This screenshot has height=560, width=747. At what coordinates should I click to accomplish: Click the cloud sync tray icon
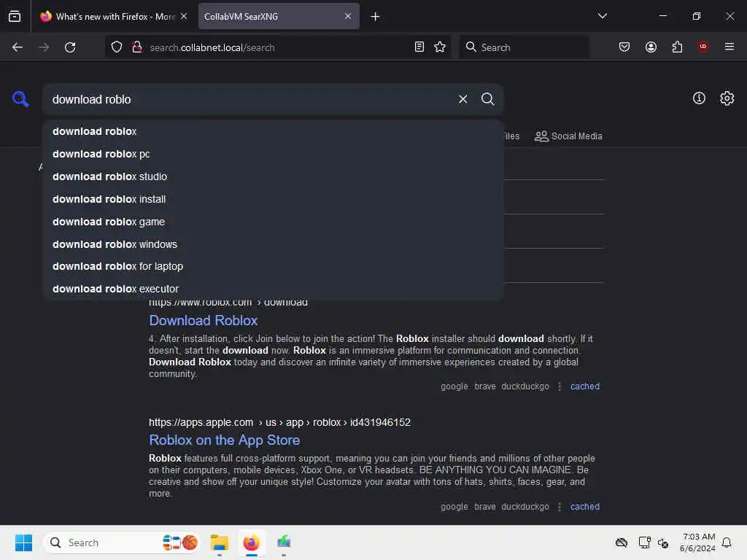coord(622,542)
